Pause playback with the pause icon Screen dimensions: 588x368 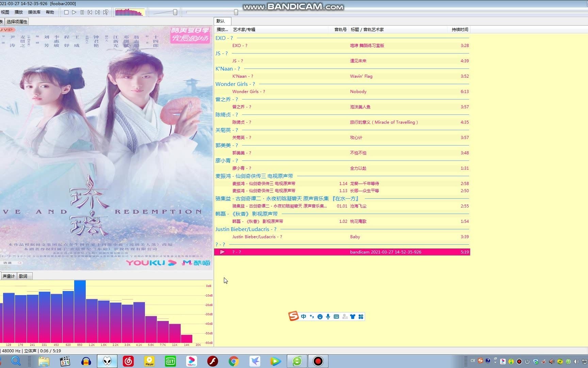point(82,12)
